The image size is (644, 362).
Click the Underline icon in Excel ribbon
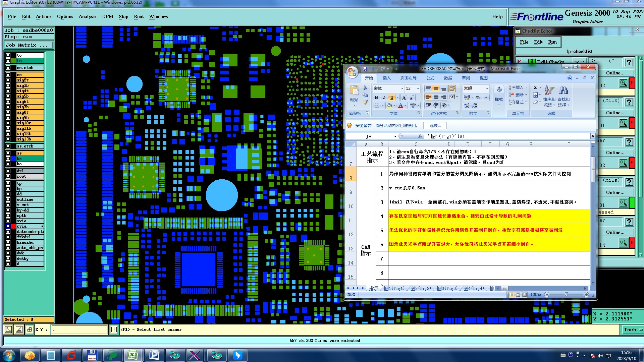tap(391, 98)
